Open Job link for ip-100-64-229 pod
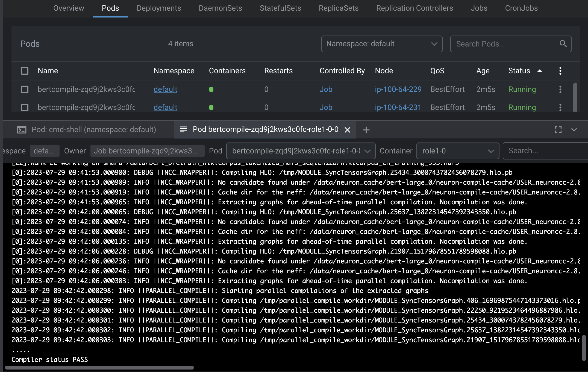Image resolution: width=588 pixels, height=372 pixels. pos(326,89)
